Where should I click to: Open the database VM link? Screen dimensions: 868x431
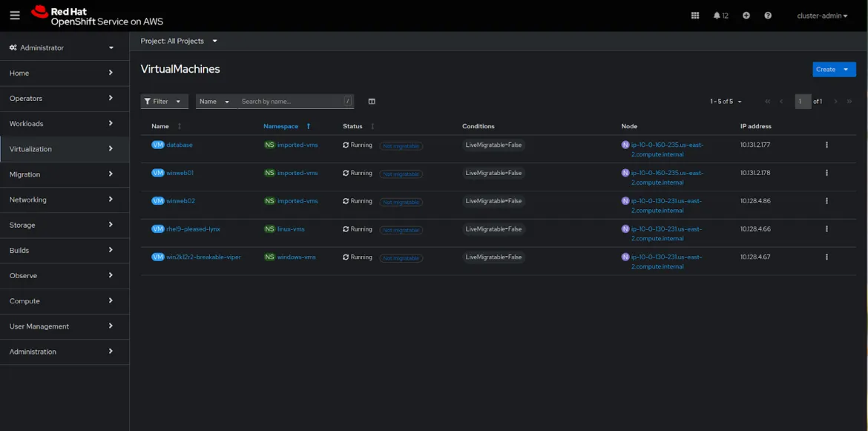(180, 145)
